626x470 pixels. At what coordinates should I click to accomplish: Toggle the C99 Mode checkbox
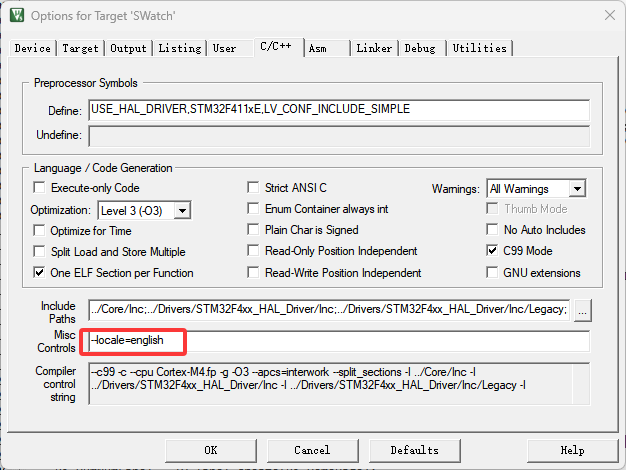pyautogui.click(x=492, y=251)
